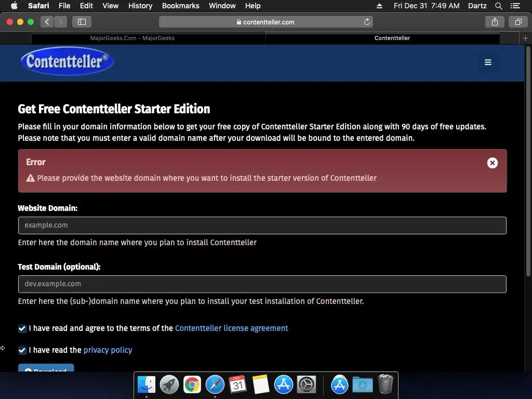The image size is (532, 399).
Task: Open the Downloads folder in Dock
Action: (x=362, y=385)
